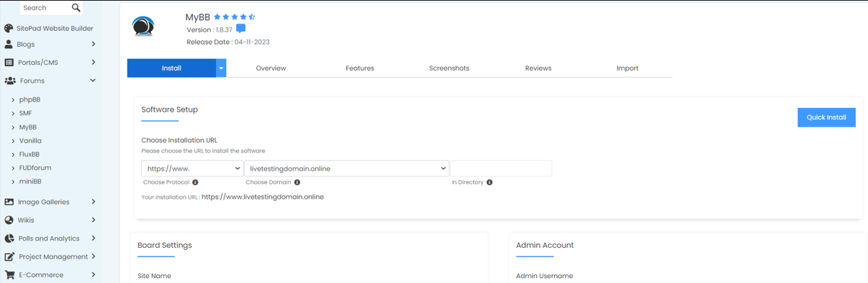Click the Wikis globe icon
Viewport: 868px width, 283px height.
pos(9,220)
